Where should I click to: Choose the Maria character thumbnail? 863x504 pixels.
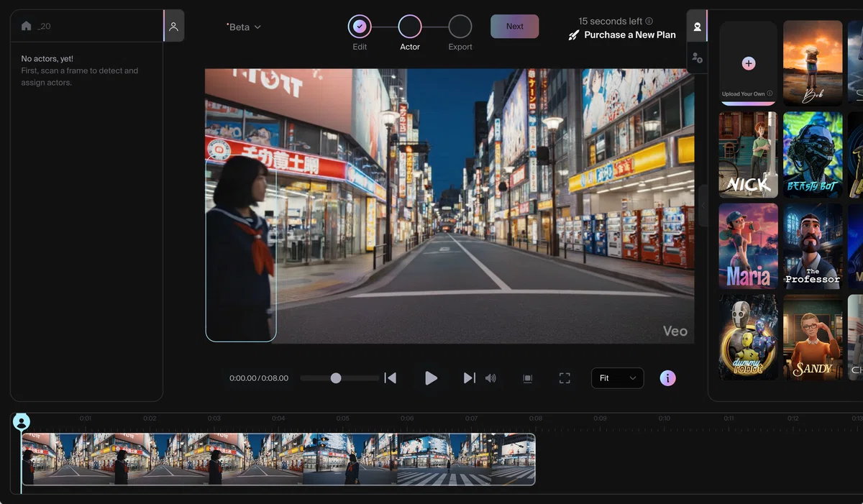click(x=748, y=246)
